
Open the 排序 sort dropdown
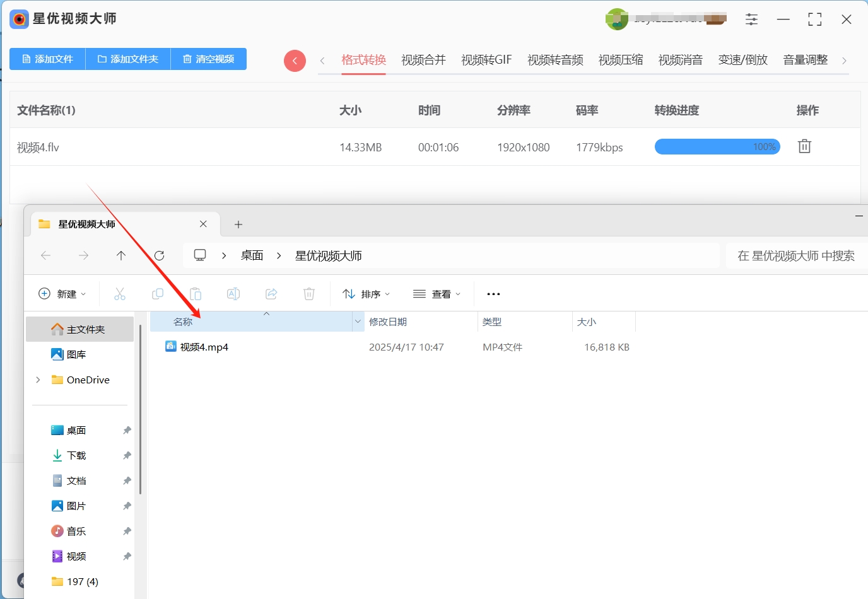point(367,294)
